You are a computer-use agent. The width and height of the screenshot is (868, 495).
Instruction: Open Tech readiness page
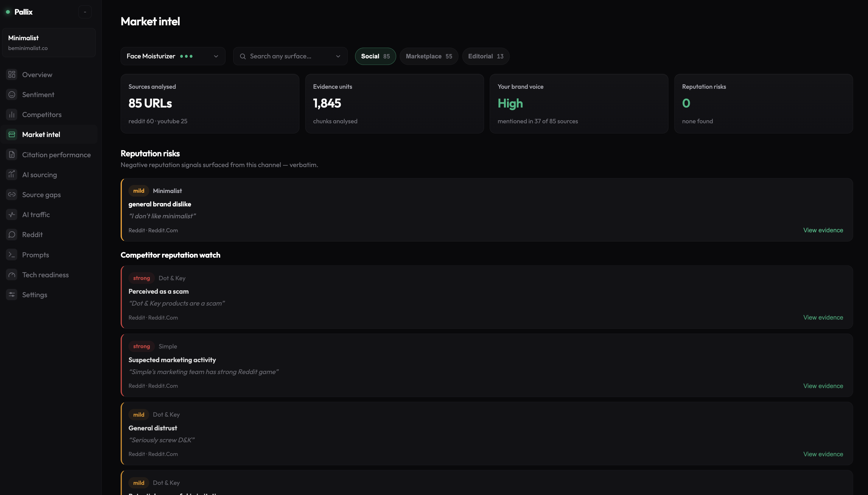tap(49, 275)
